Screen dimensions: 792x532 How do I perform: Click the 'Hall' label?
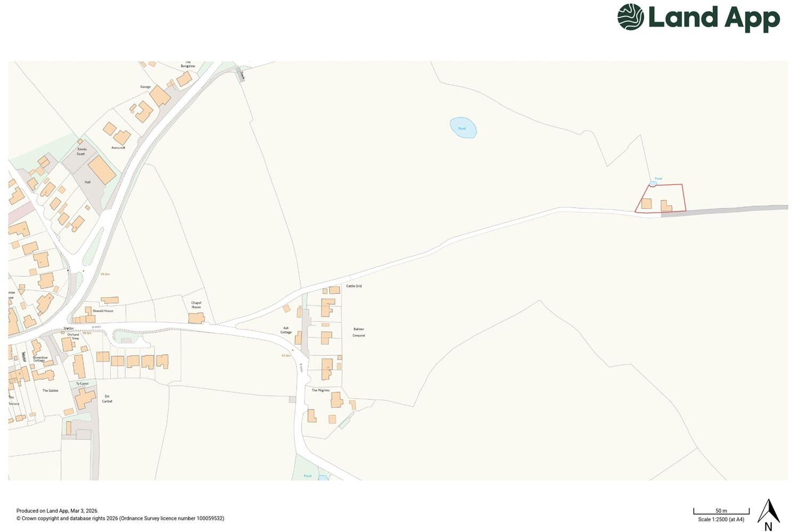[88, 182]
